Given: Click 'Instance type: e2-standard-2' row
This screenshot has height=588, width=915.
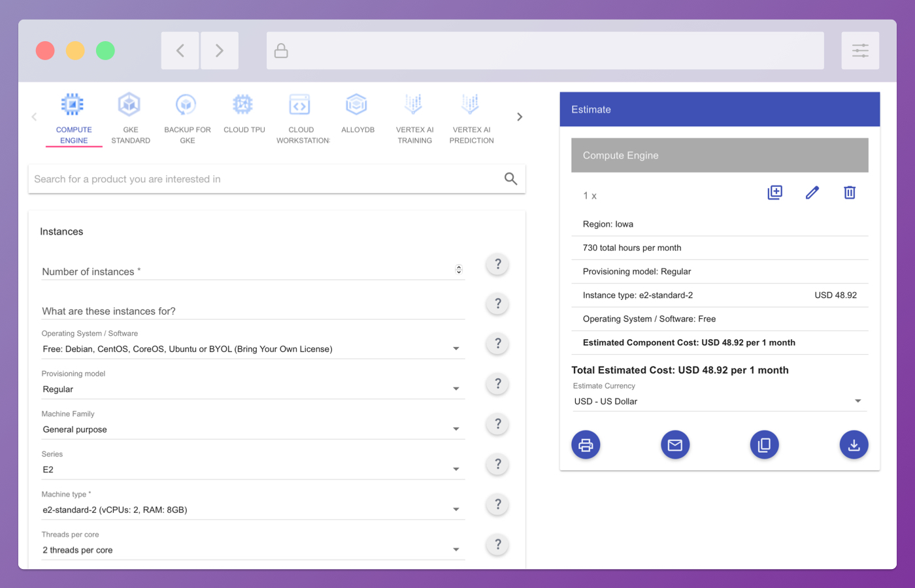Looking at the screenshot, I should point(720,295).
